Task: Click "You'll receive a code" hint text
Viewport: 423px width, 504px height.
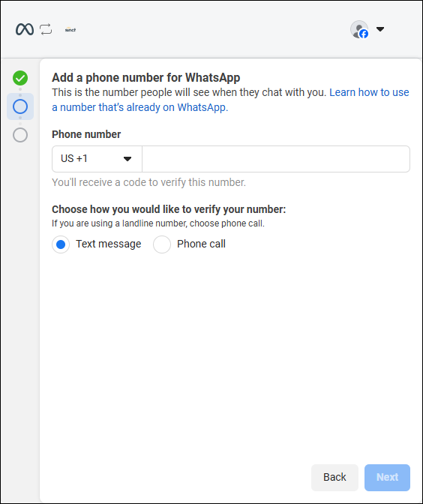Action: tap(148, 182)
